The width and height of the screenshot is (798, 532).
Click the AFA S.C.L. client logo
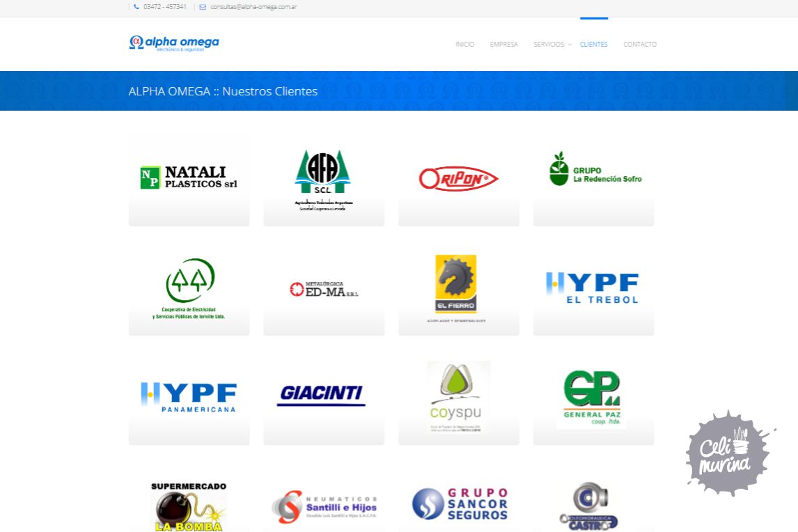323,179
